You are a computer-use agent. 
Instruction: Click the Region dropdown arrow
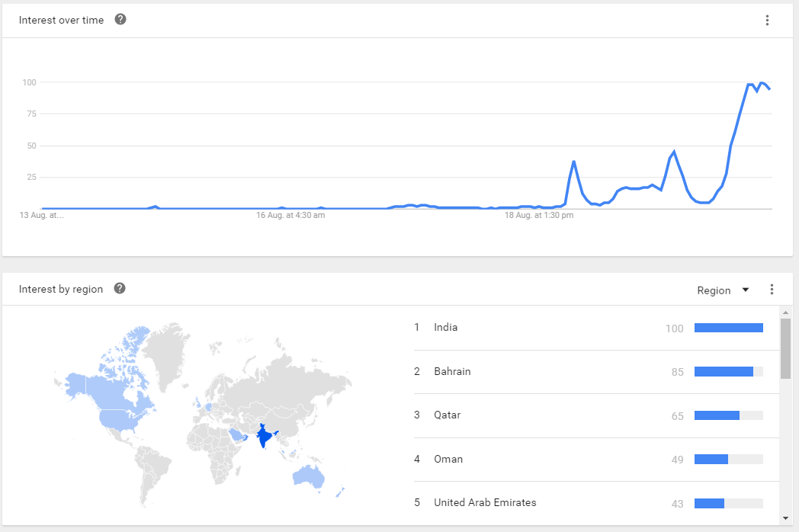(746, 290)
